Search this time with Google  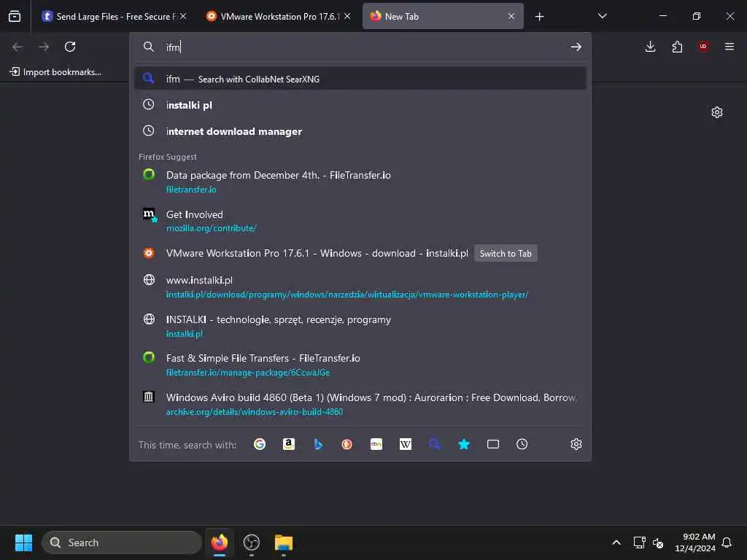pos(260,444)
